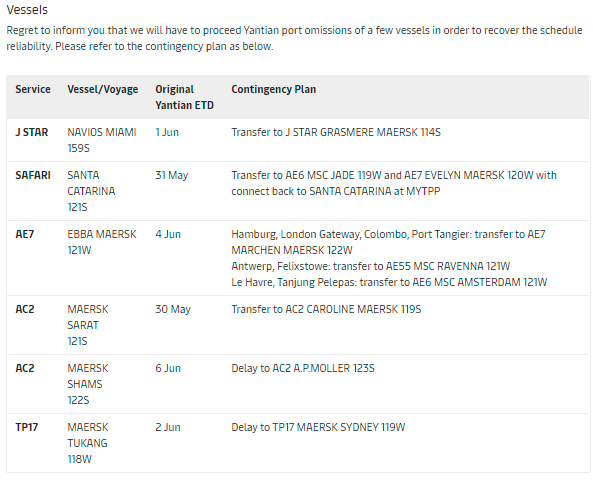Click the 4 Jun ETD cell

[x=168, y=235]
